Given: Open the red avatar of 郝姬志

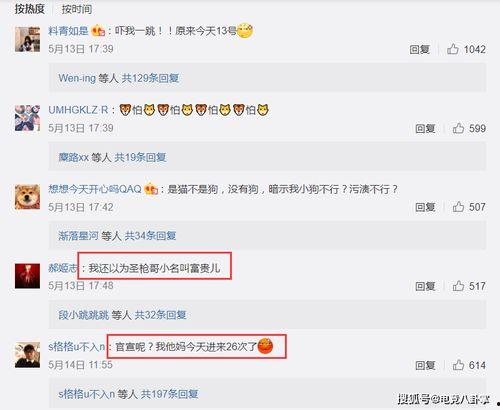Looking at the screenshot, I should pyautogui.click(x=28, y=276).
